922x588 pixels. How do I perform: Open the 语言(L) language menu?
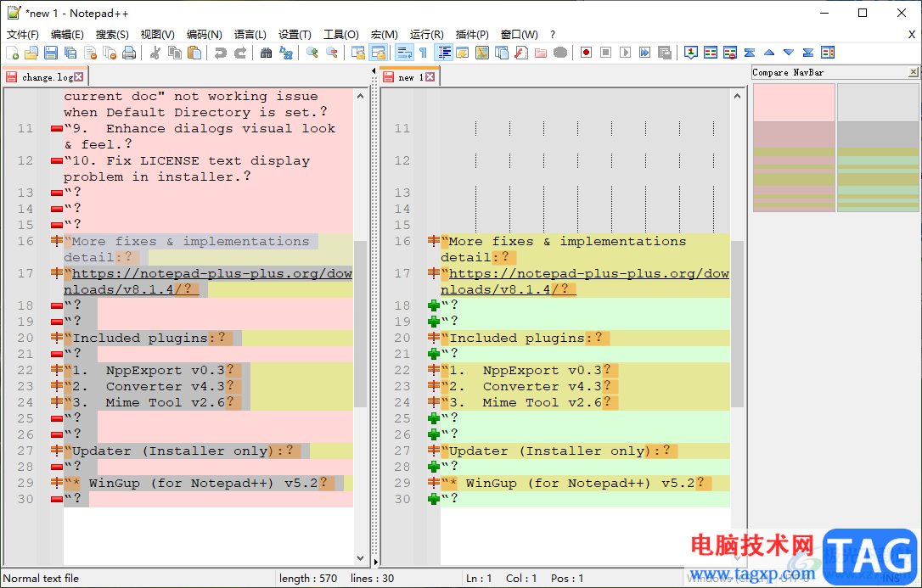[250, 35]
